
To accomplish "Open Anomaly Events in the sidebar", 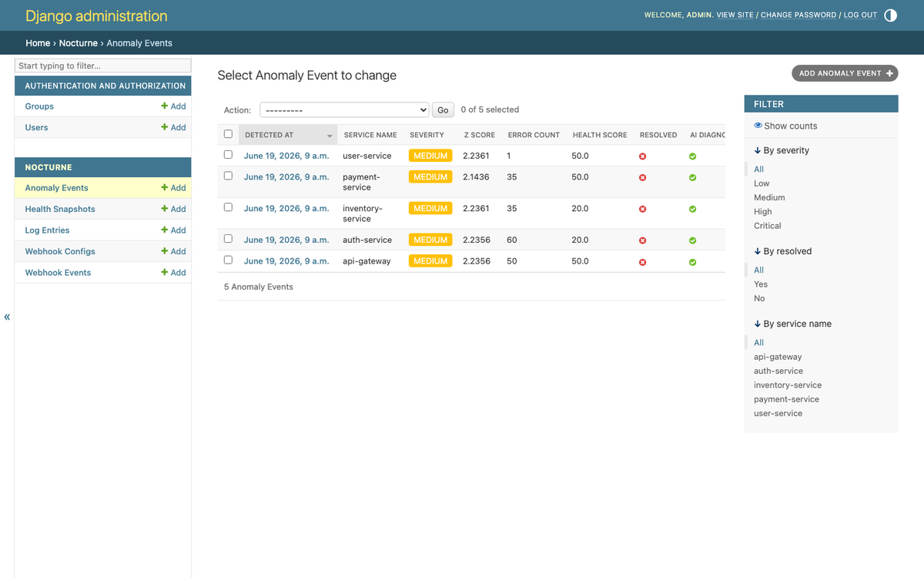I will pos(56,188).
